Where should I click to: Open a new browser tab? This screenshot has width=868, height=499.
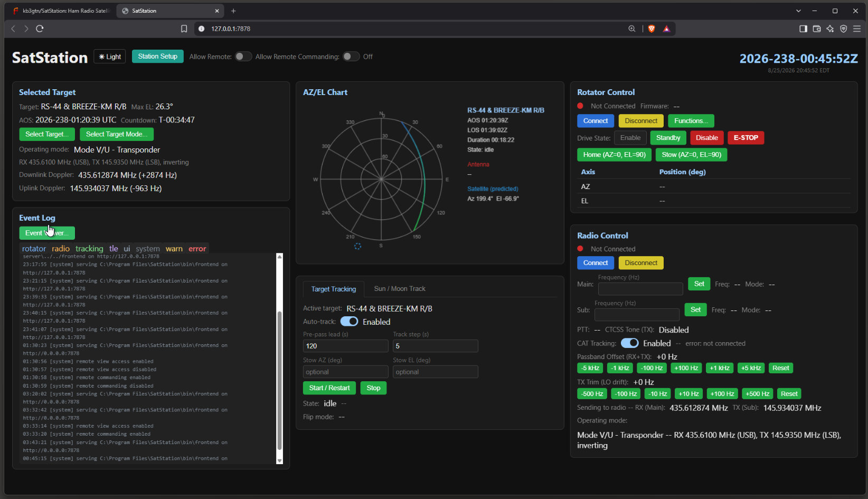233,11
